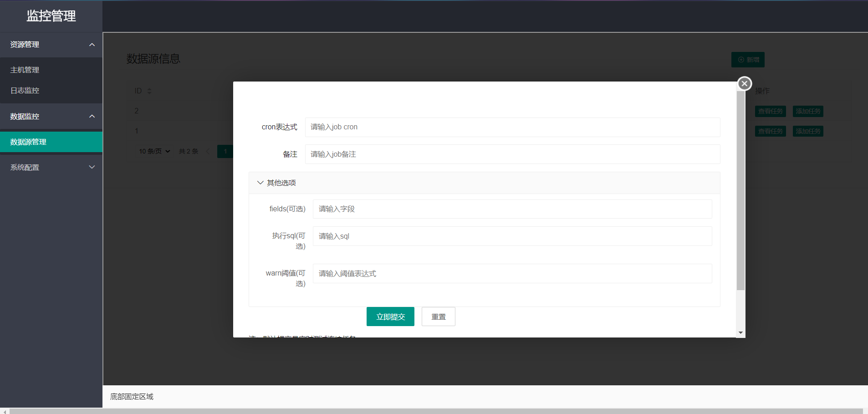Focus the warn阈值 input field
The height and width of the screenshot is (414, 868).
512,274
